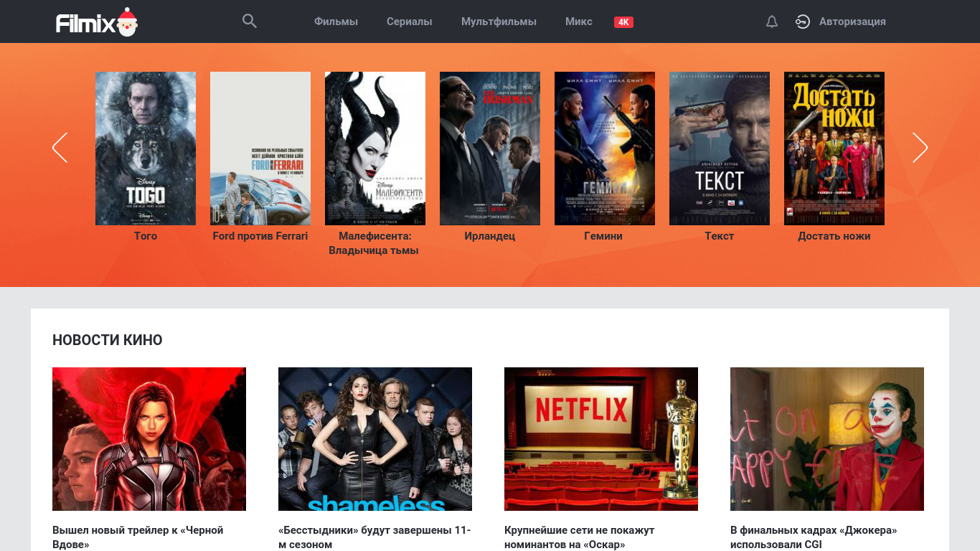The width and height of the screenshot is (980, 551).
Task: Click the Авторизация link
Action: pos(852,22)
